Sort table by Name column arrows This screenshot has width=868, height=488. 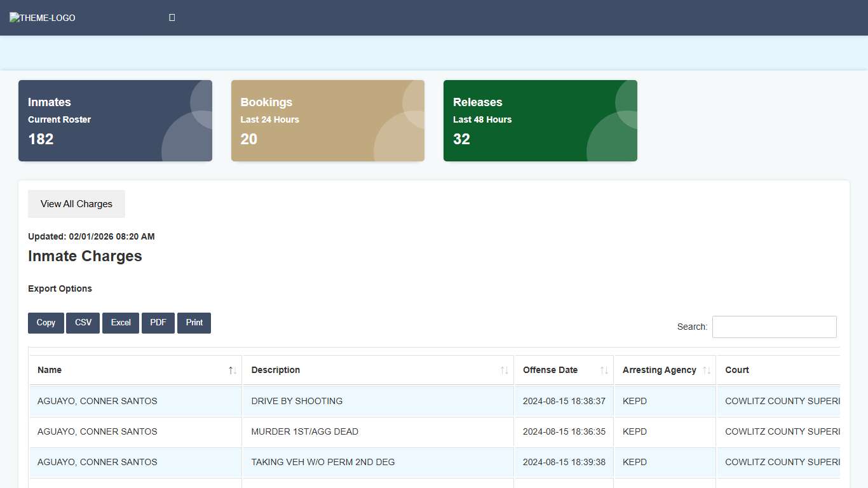pyautogui.click(x=233, y=370)
